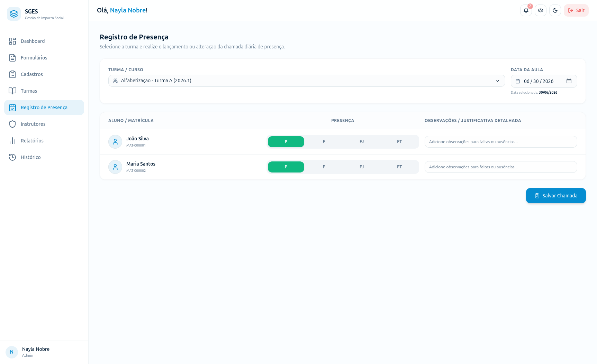Select Registro de Presença sidebar item
597x364 pixels.
pos(44,108)
